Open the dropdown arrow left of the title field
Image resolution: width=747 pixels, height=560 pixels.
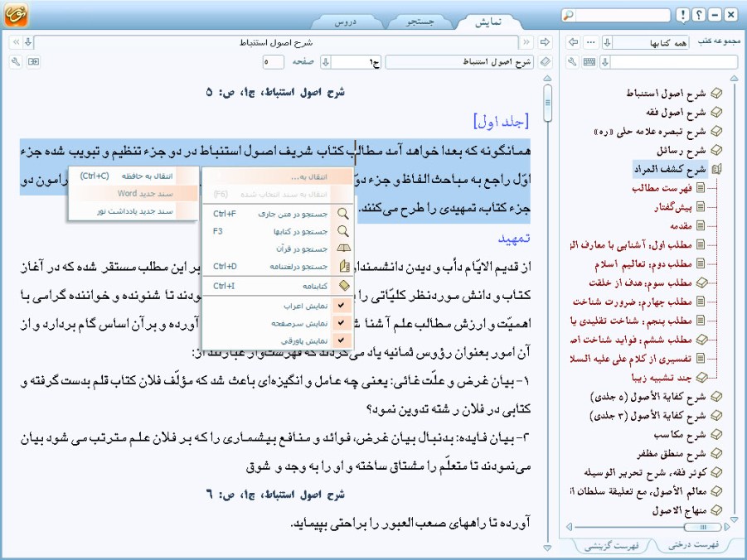28,42
